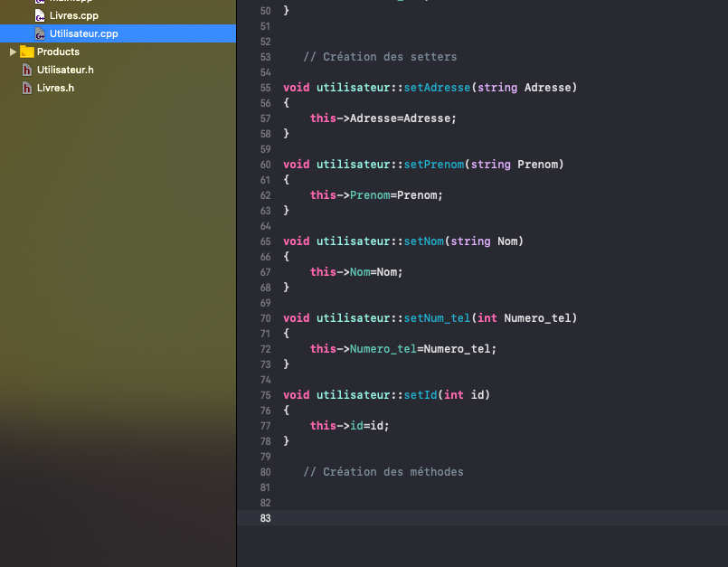Place cursor on empty line 83
This screenshot has height=567, width=728.
[x=497, y=518]
